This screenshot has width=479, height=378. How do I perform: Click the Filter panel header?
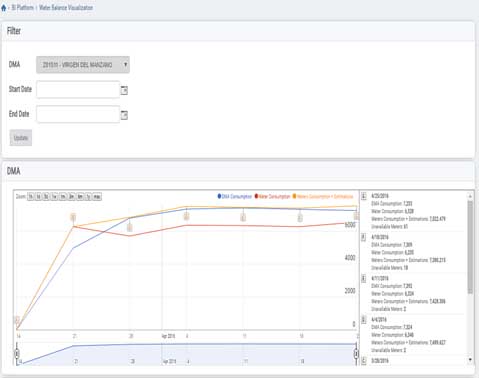coord(238,31)
